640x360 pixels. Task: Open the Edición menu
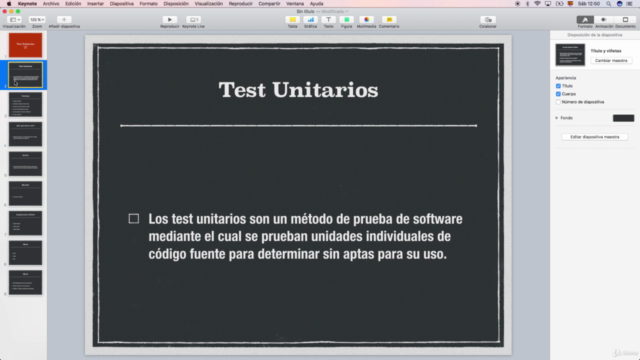(73, 4)
